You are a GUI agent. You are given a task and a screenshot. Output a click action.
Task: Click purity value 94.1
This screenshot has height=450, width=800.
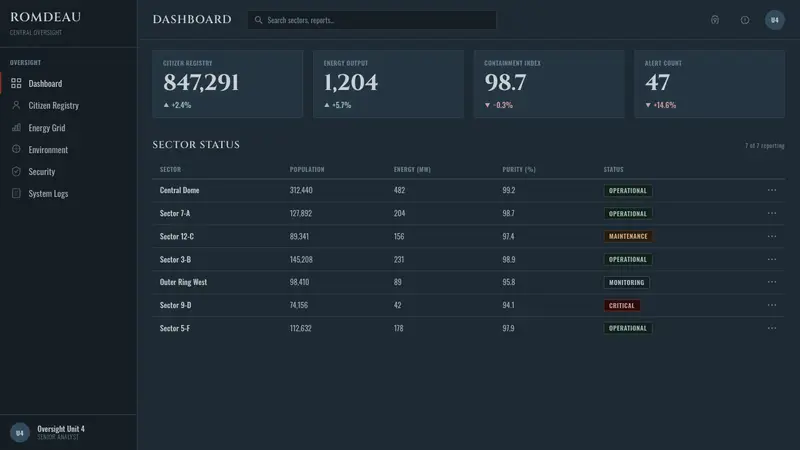[508, 305]
